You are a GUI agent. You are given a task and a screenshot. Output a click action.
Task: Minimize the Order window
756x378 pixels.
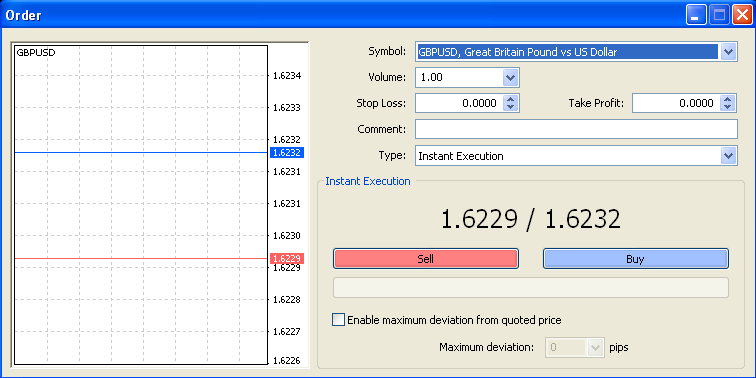point(695,15)
